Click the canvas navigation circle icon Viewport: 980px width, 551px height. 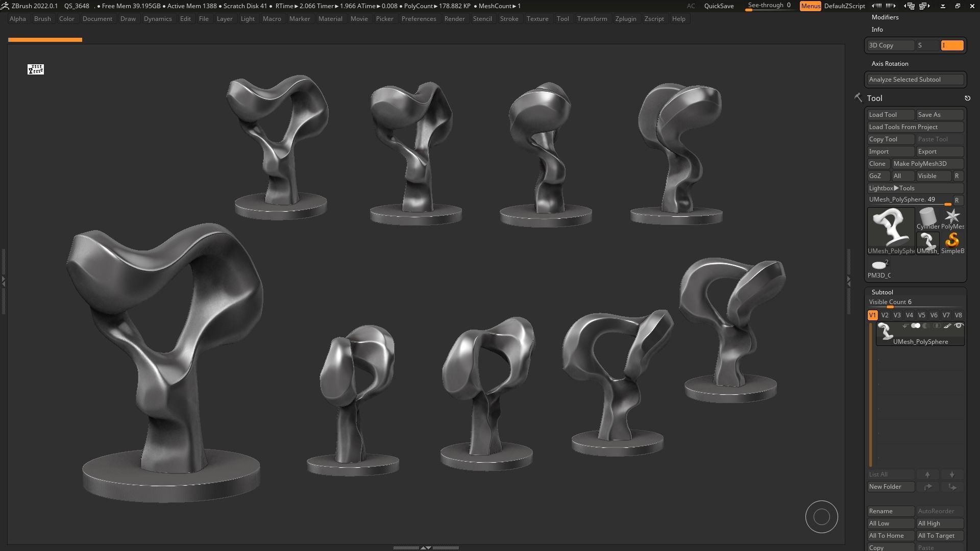coord(822,517)
